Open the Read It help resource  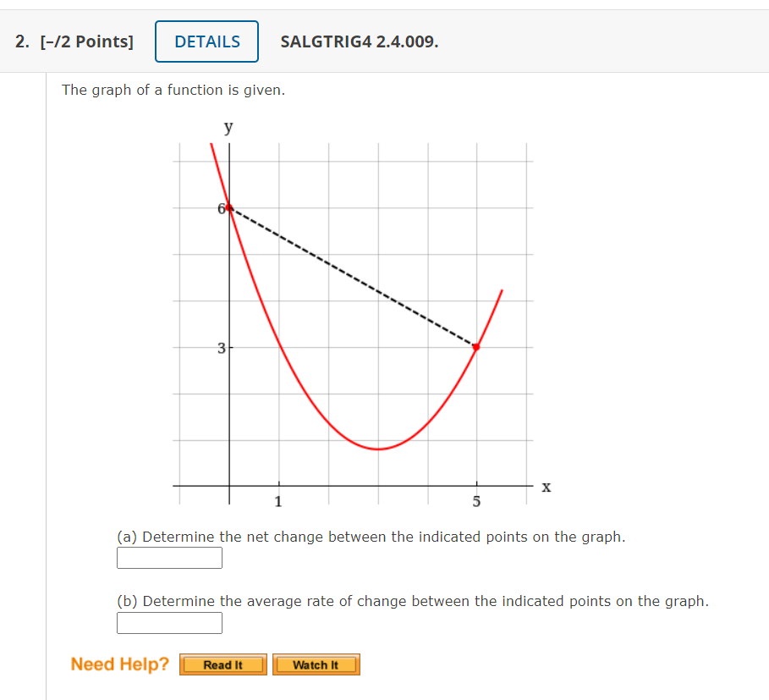[x=222, y=664]
